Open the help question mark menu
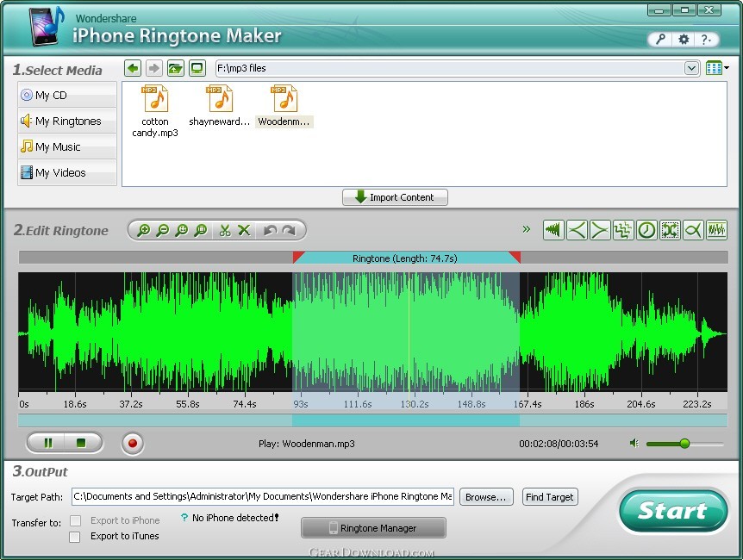This screenshot has width=743, height=560. pos(706,40)
